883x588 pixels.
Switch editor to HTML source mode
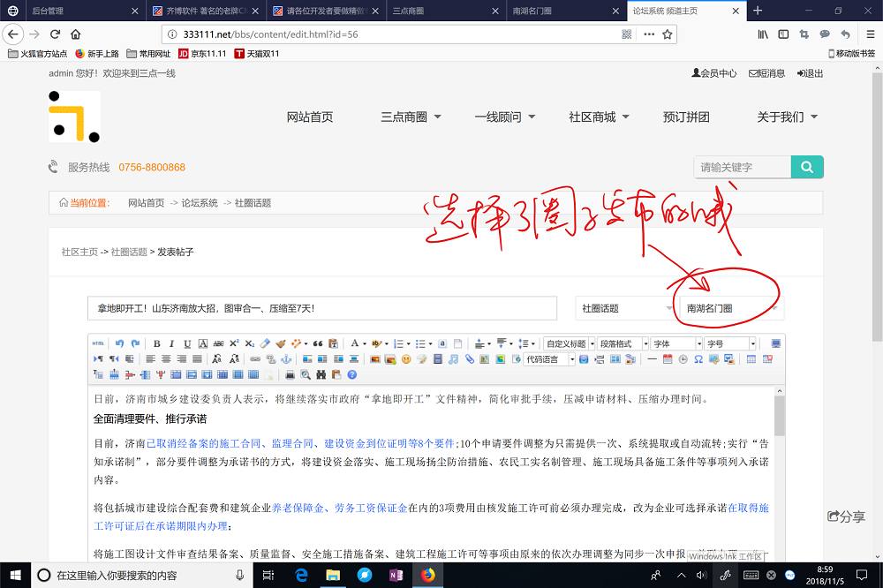(98, 343)
